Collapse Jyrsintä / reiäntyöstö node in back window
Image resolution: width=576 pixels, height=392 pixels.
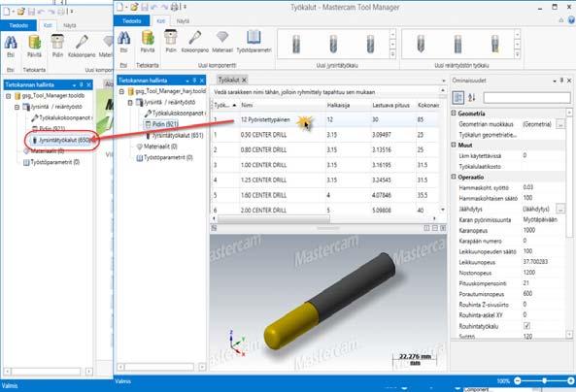pyautogui.click(x=17, y=107)
